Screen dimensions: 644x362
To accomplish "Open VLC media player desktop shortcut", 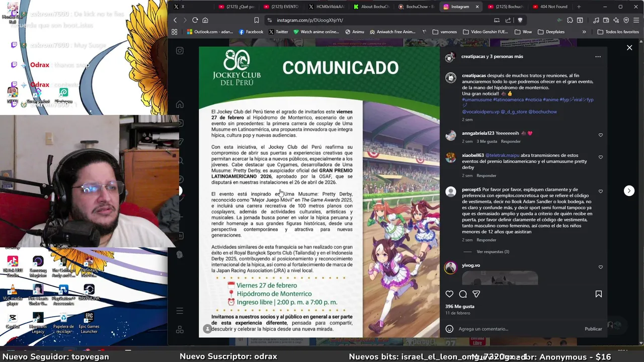I will click(x=13, y=295).
